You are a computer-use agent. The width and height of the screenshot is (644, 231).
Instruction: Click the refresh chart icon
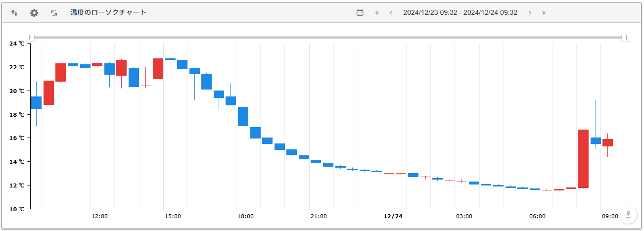54,13
